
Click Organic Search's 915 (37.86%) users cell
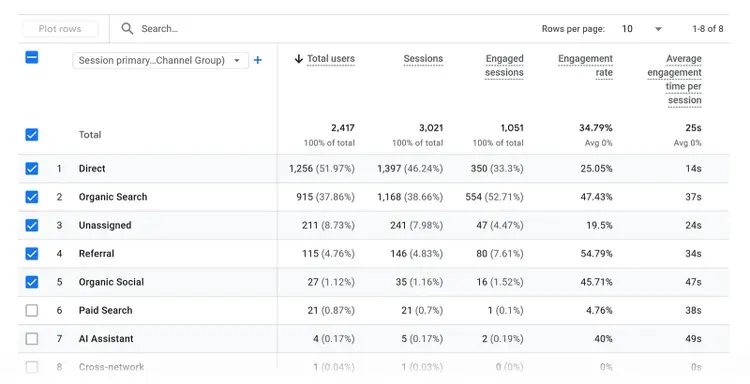pyautogui.click(x=325, y=197)
